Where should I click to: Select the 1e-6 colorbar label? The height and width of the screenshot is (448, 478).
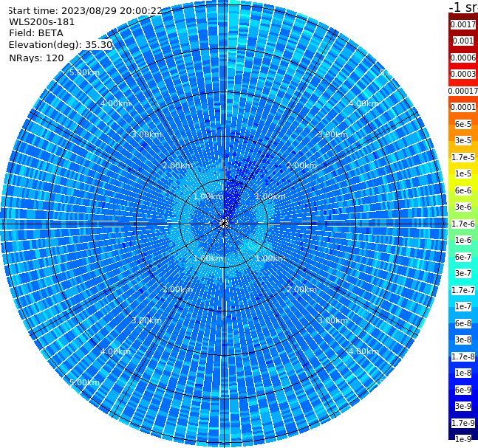(x=462, y=240)
